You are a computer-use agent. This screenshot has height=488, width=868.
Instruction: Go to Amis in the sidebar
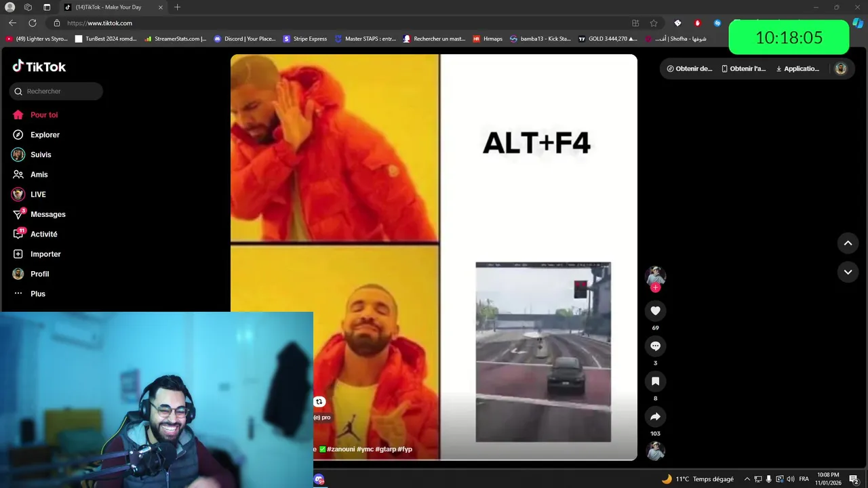click(x=30, y=175)
